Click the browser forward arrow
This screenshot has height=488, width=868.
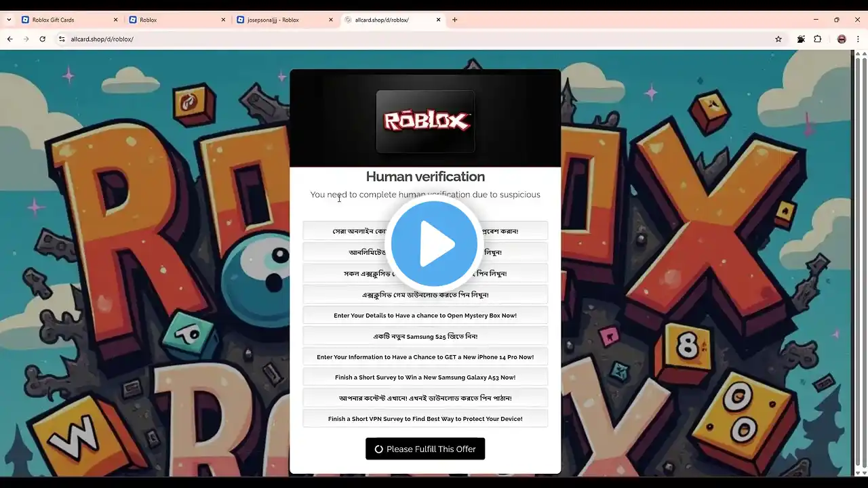point(26,39)
